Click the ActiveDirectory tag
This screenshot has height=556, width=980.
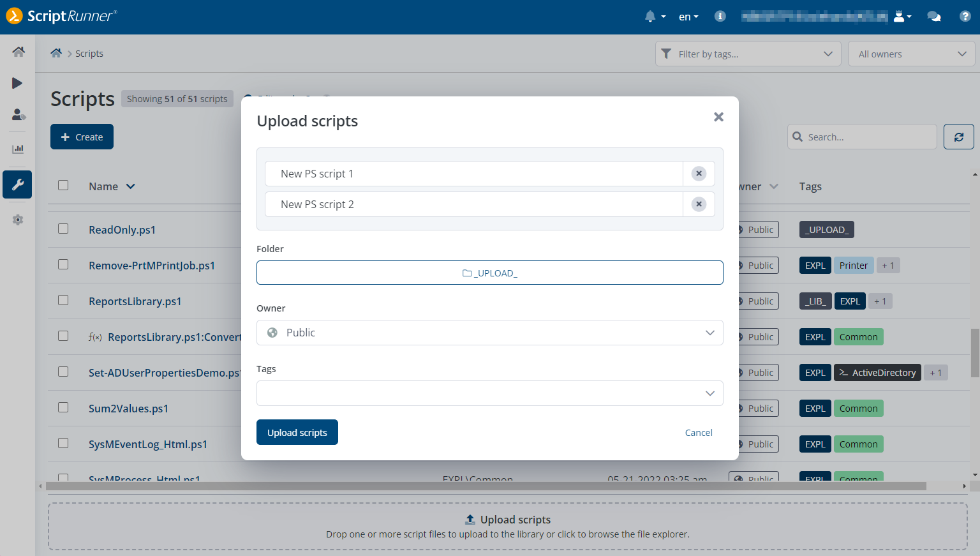click(877, 373)
